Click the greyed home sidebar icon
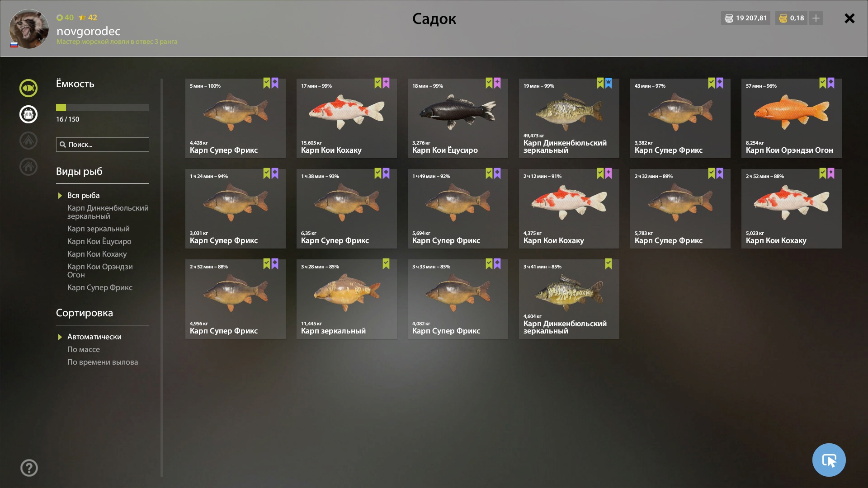The image size is (868, 488). pyautogui.click(x=28, y=167)
